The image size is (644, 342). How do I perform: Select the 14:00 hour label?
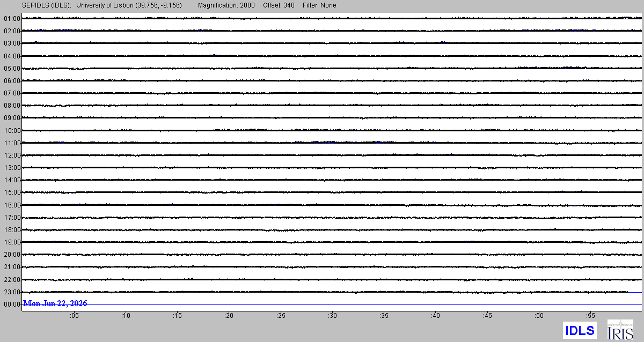(12, 180)
